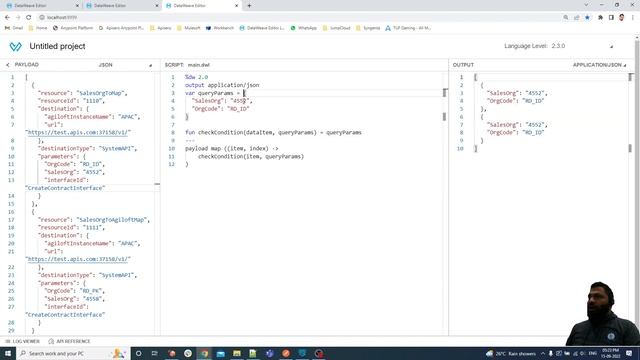
Task: Open the Postman icon on the taskbar
Action: [x=286, y=353]
